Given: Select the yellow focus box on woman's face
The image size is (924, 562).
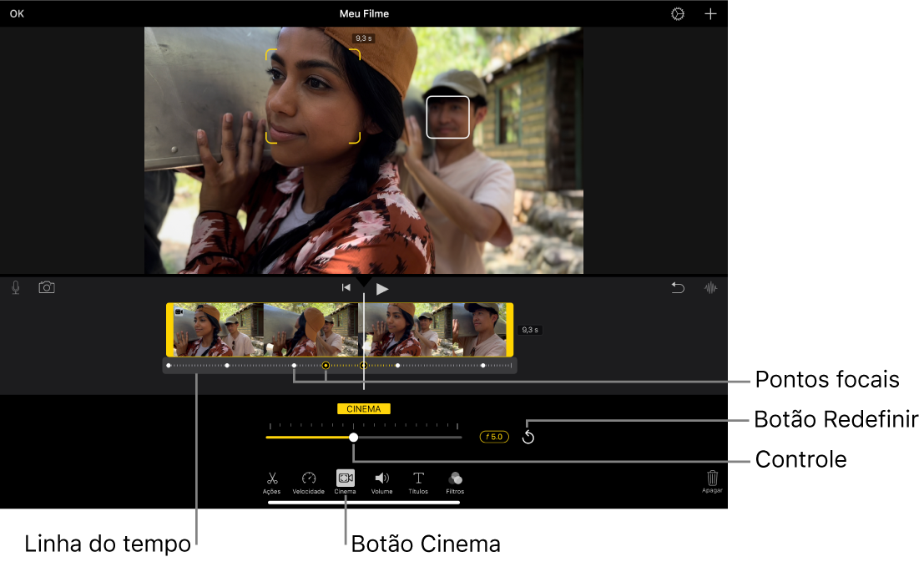Looking at the screenshot, I should [313, 96].
